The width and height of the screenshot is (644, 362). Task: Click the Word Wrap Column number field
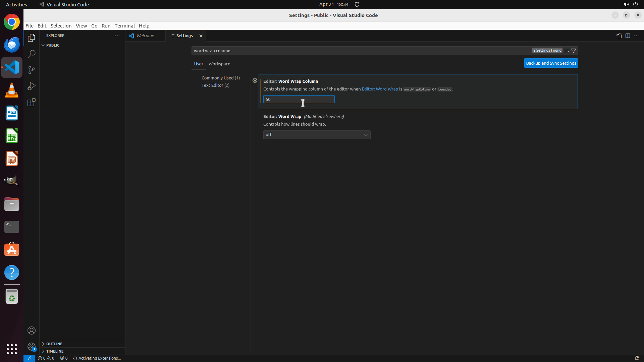tap(299, 100)
